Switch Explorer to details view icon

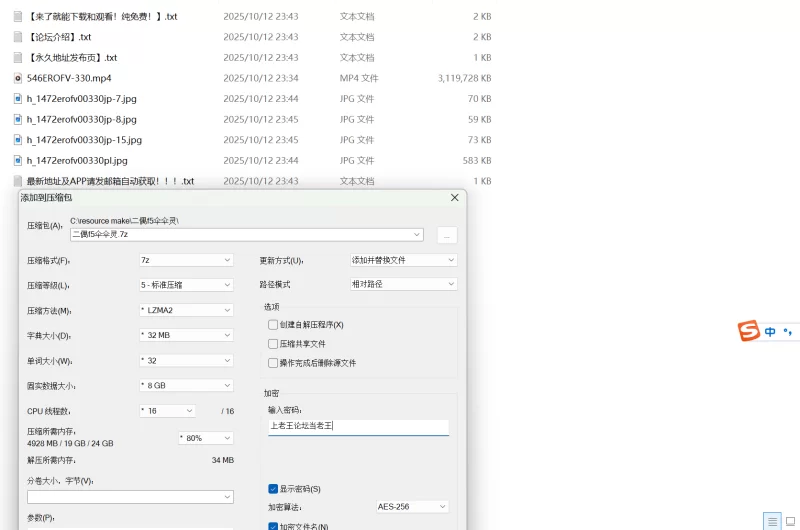tap(772, 521)
